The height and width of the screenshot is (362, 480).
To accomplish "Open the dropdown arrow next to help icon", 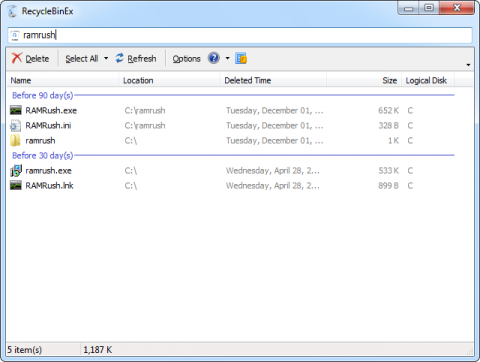I will (x=228, y=58).
